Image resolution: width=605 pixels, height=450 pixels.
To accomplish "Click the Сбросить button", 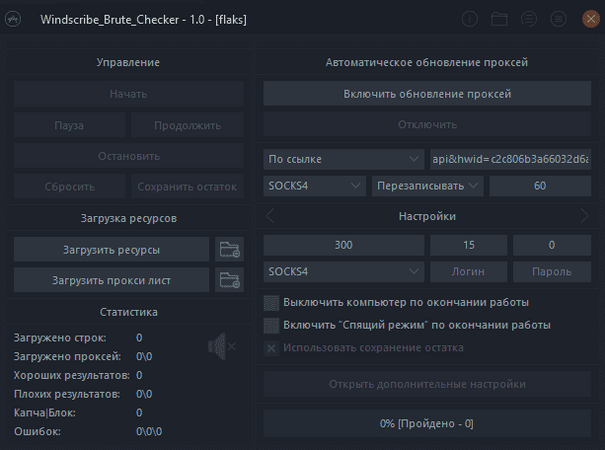I will [x=69, y=186].
